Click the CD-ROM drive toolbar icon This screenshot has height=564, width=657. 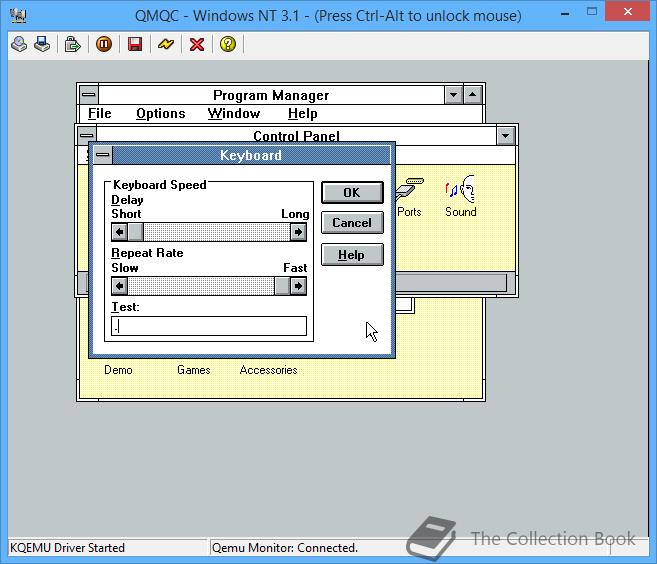pos(19,44)
